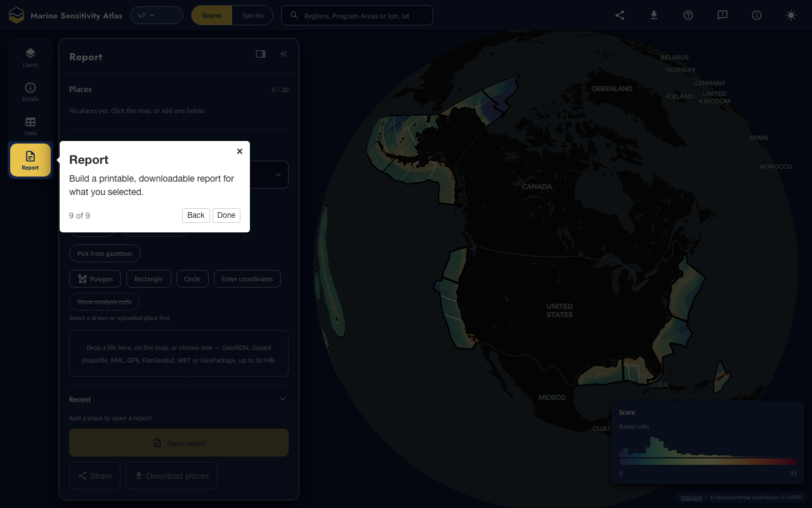The image size is (812, 508).
Task: Click the MOROCCO map label
Action: point(775,166)
